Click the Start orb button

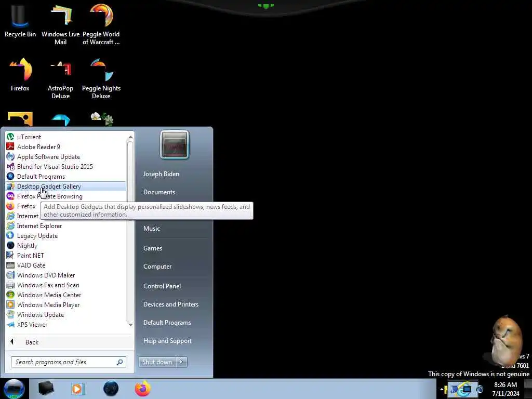(14, 389)
